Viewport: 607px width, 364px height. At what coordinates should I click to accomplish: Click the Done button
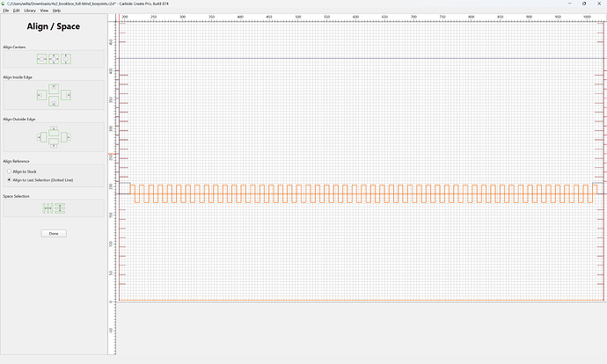(x=54, y=234)
